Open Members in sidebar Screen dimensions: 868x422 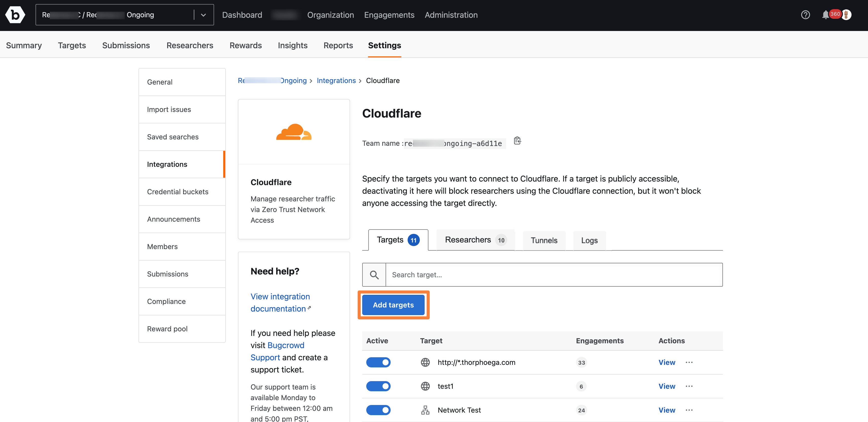[x=182, y=247]
